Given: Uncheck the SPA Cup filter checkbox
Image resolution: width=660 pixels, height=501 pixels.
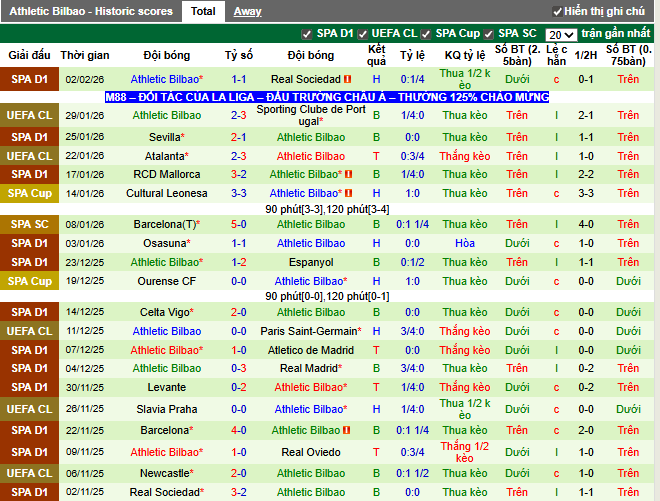Looking at the screenshot, I should pos(426,34).
